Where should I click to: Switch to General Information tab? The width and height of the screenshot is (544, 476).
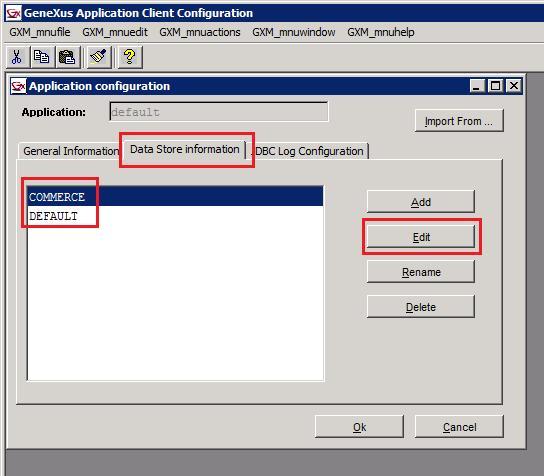coord(70,151)
